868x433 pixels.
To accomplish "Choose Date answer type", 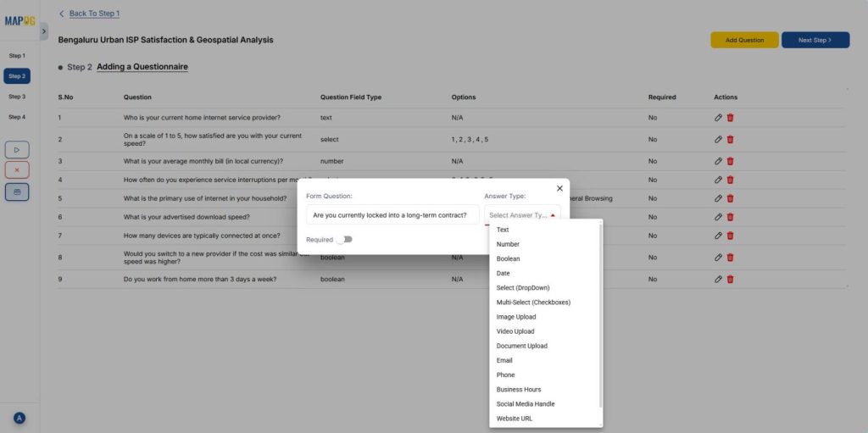I will point(545,273).
